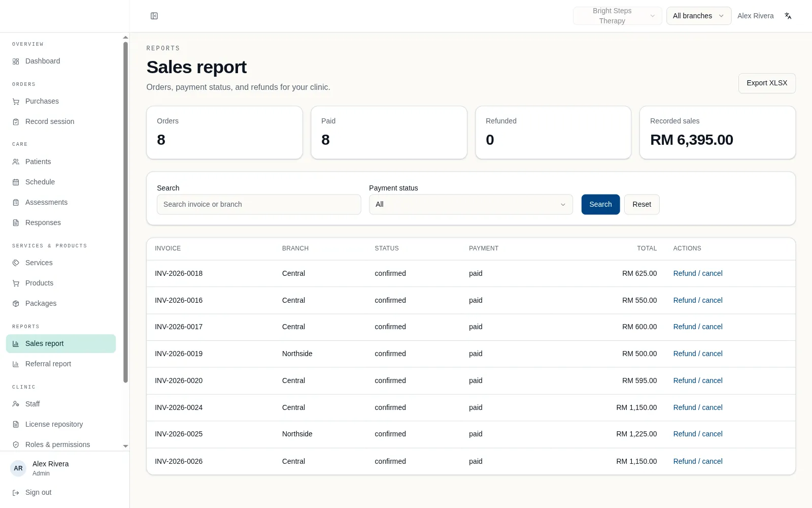Click the Patients people icon
The width and height of the screenshot is (812, 508).
pyautogui.click(x=16, y=162)
